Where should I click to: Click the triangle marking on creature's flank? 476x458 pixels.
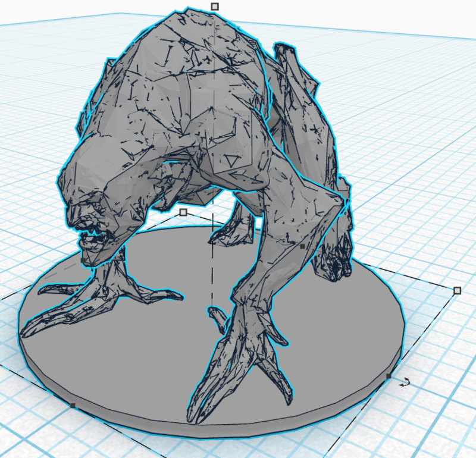(230, 161)
